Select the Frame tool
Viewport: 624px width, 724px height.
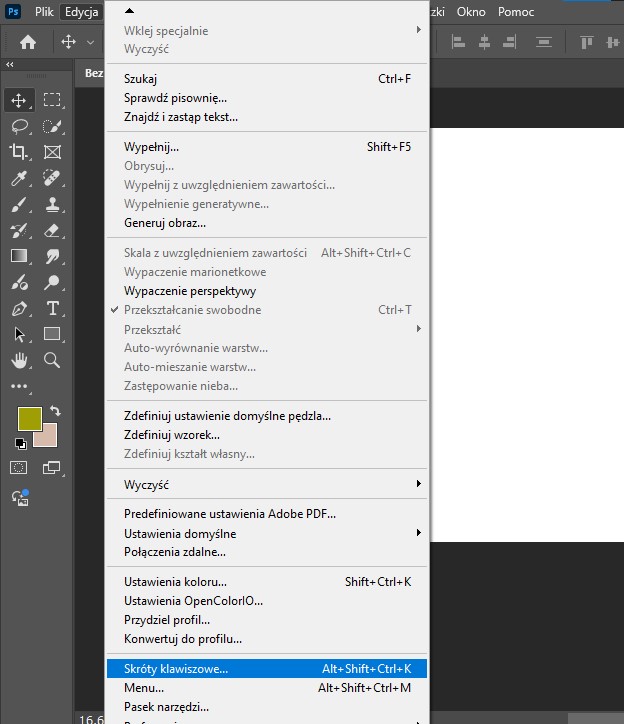click(52, 152)
